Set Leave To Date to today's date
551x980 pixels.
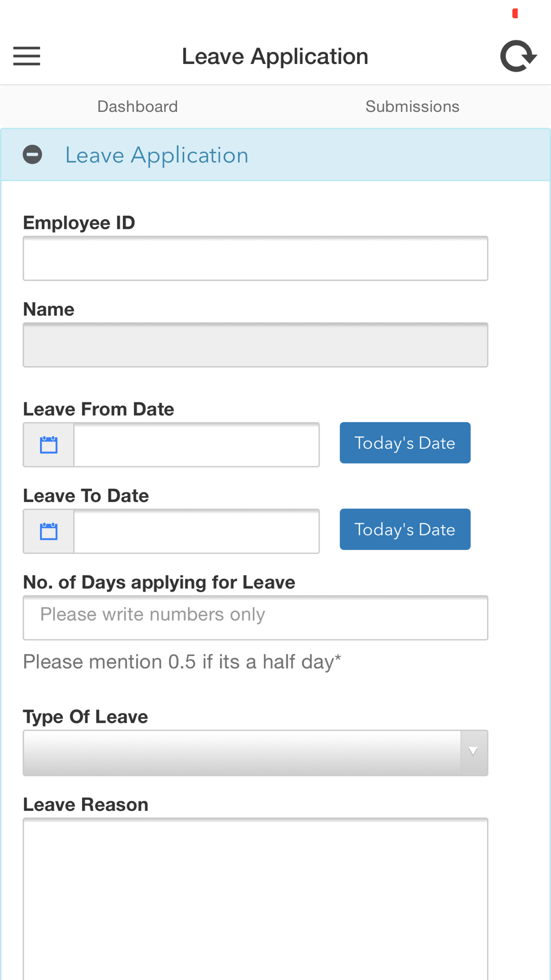(x=405, y=529)
